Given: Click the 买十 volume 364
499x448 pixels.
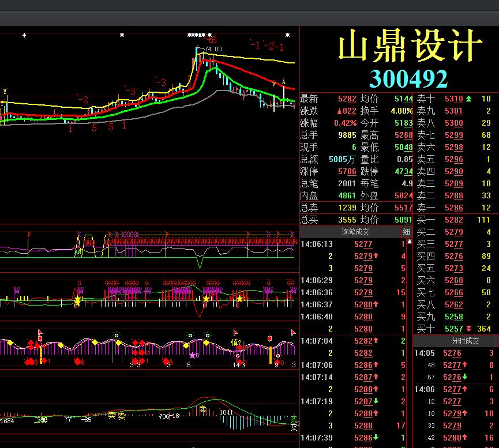Looking at the screenshot, I should pos(484,329).
